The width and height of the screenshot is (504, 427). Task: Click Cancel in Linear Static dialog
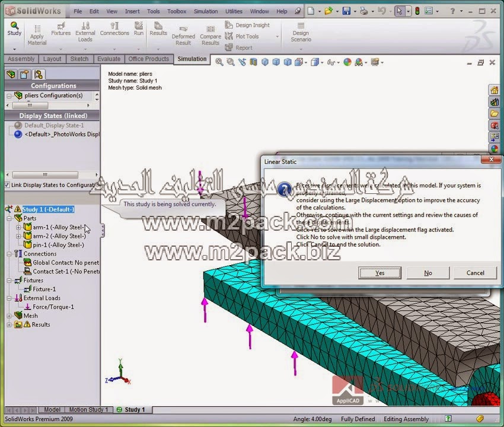476,273
